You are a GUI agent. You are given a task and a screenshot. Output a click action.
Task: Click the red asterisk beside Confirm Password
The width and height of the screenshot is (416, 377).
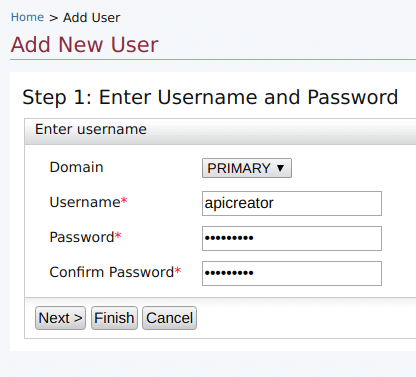point(178,270)
